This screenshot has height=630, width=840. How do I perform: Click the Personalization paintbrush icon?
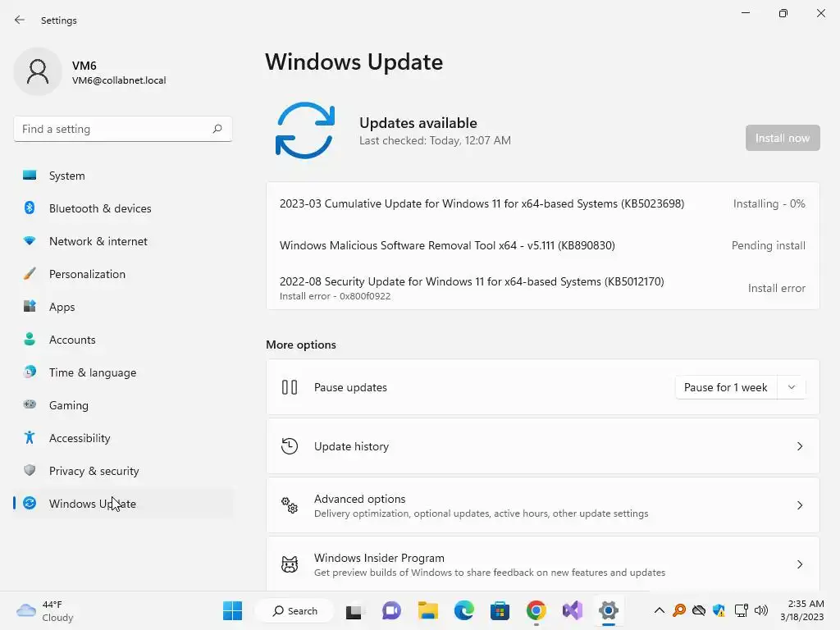[30, 274]
